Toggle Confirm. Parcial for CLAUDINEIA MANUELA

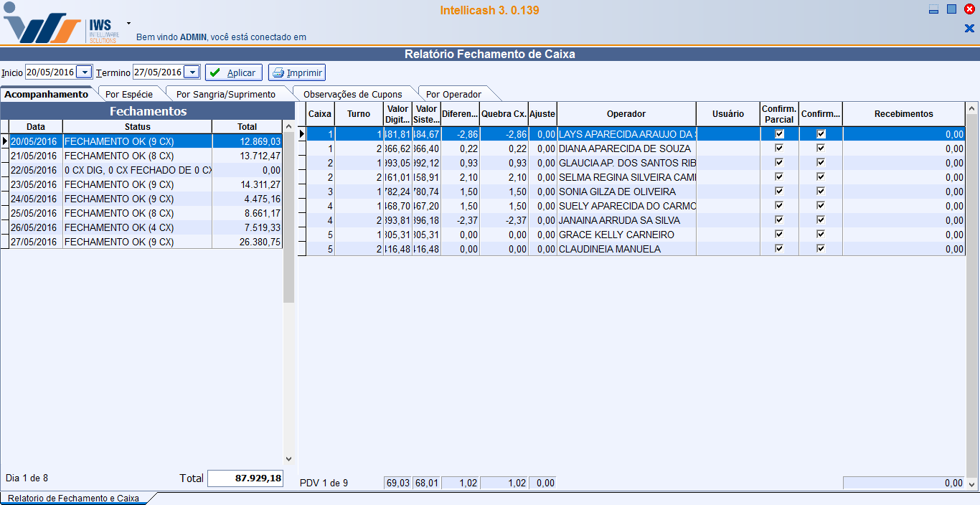[779, 249]
